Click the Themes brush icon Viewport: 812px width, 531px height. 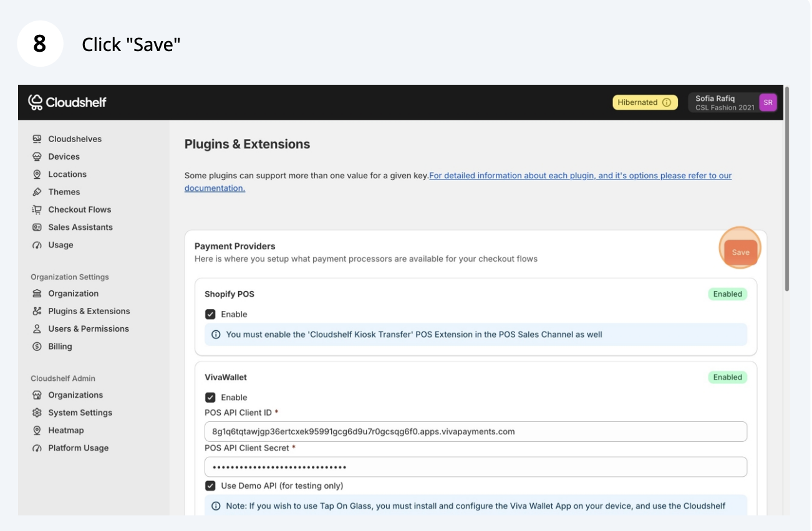point(37,192)
